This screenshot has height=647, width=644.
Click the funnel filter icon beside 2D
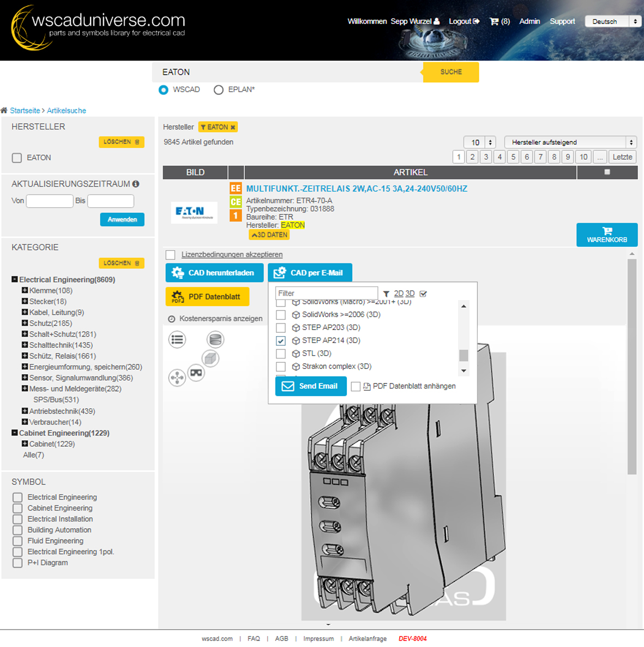pyautogui.click(x=386, y=294)
